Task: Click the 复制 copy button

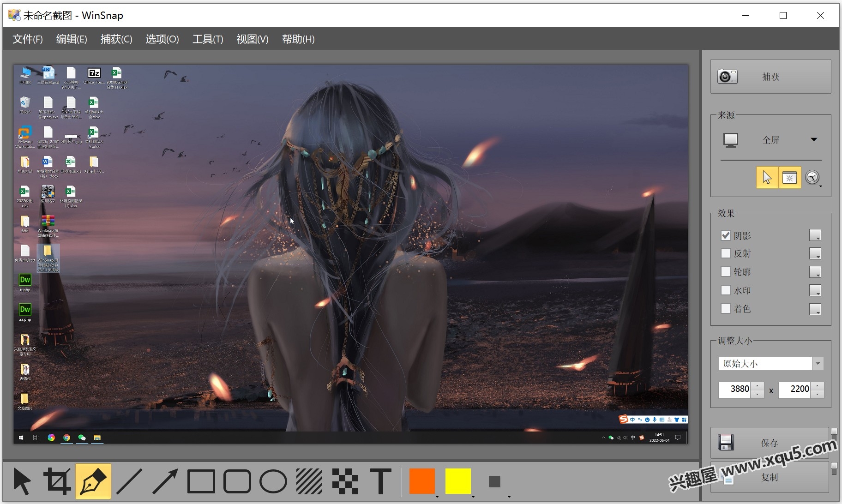Action: pos(770,477)
